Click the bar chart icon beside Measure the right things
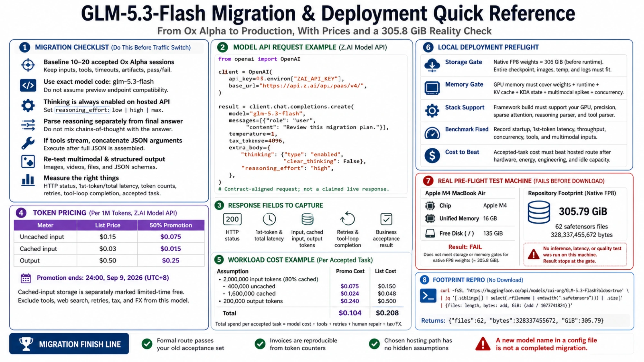This screenshot has width=644, height=362. click(x=28, y=180)
